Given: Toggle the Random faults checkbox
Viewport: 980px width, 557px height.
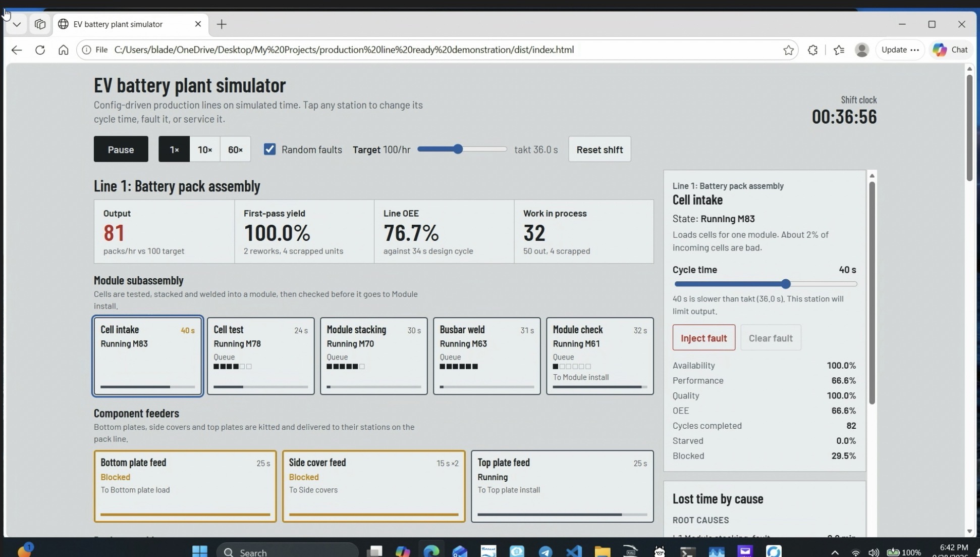Looking at the screenshot, I should coord(270,149).
